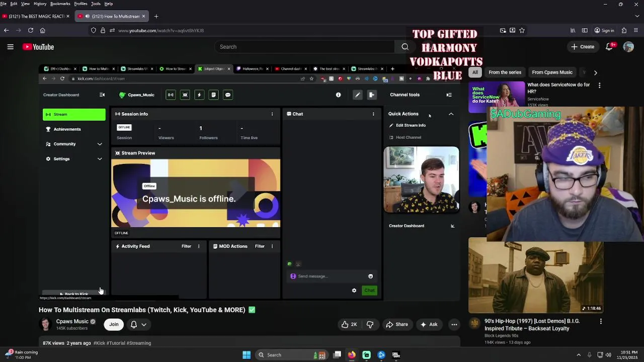Select the From Cpaws Music chip
This screenshot has height=362, width=644.
(x=552, y=72)
